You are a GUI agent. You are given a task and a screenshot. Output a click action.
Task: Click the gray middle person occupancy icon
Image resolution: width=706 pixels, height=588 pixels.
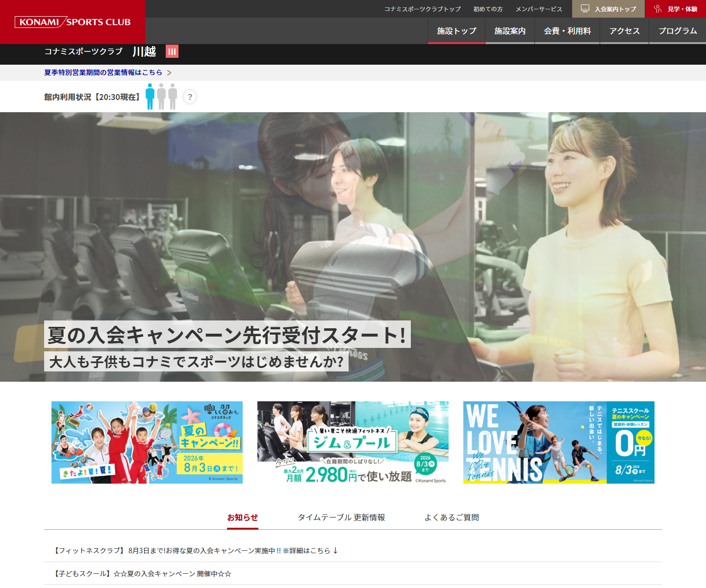tap(161, 97)
